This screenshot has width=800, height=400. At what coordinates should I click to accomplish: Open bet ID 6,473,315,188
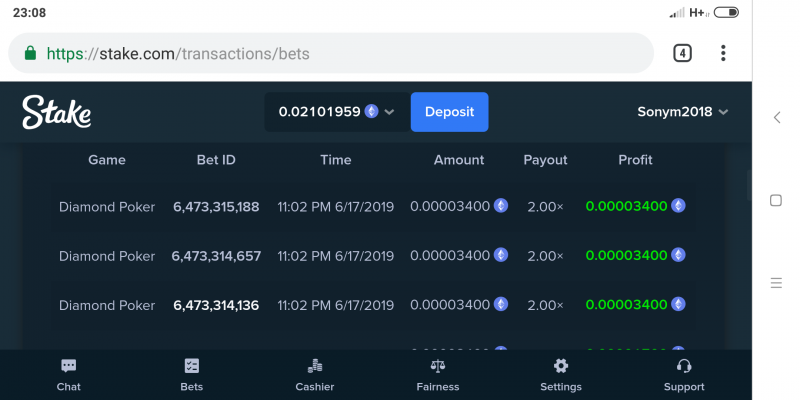click(x=216, y=207)
